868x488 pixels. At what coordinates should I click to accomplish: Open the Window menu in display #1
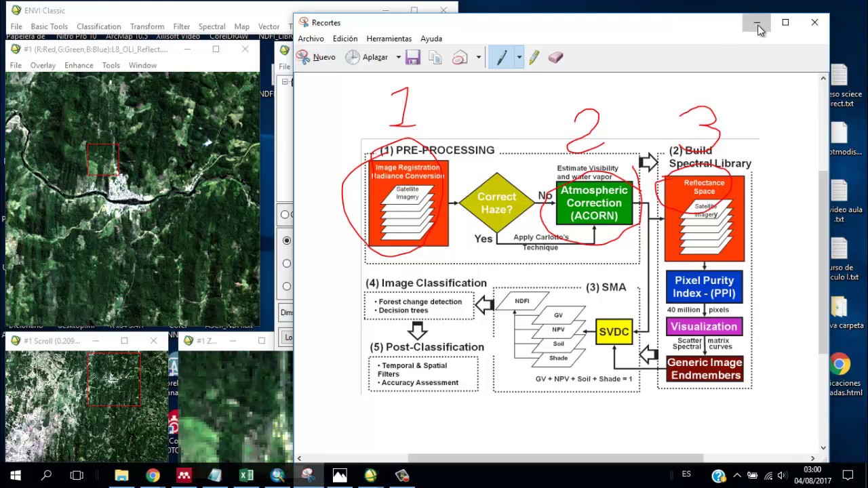[x=142, y=65]
